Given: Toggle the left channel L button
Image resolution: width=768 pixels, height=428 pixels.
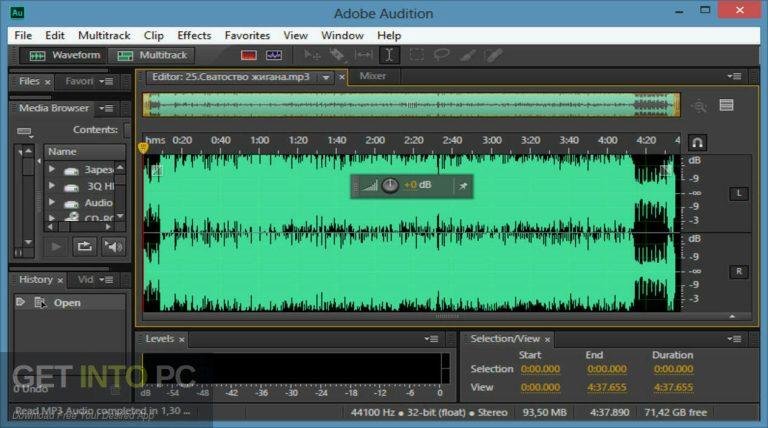Looking at the screenshot, I should click(739, 193).
